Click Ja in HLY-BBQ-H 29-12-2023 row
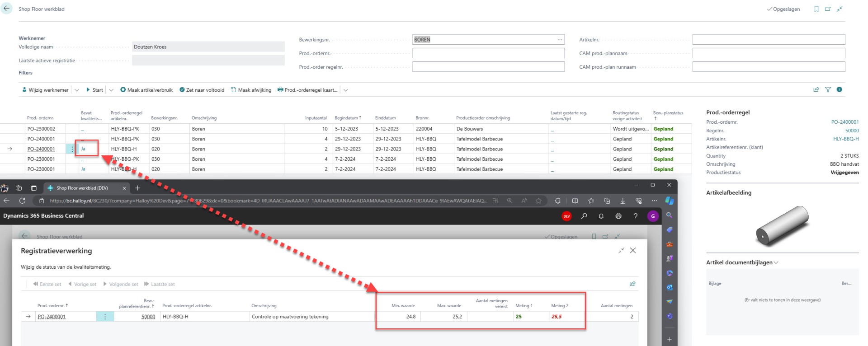The width and height of the screenshot is (868, 346). pyautogui.click(x=83, y=149)
